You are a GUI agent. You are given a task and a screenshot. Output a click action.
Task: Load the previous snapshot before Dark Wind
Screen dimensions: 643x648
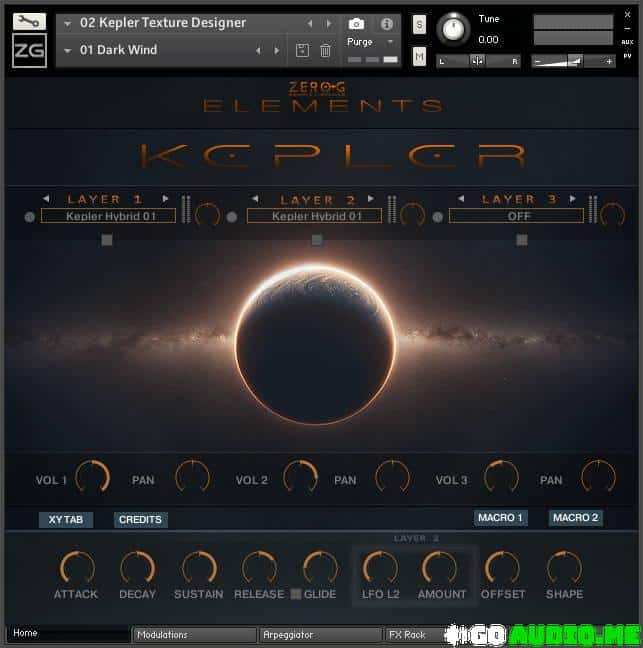pos(258,50)
